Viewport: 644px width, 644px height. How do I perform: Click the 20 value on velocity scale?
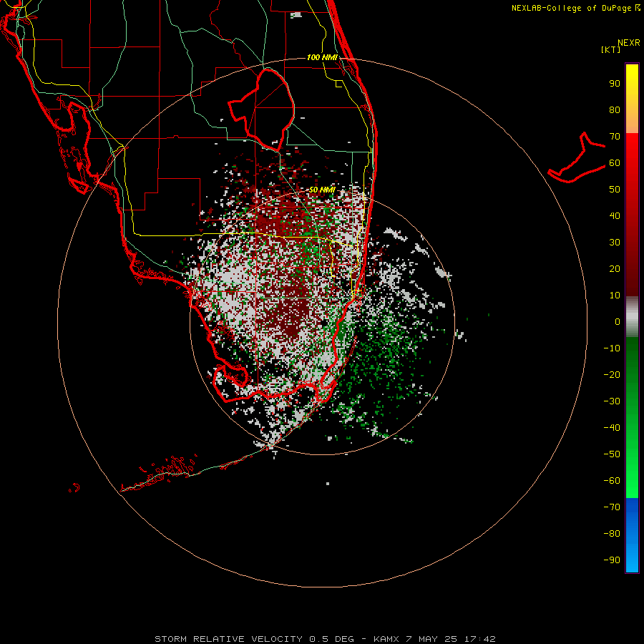pyautogui.click(x=615, y=269)
